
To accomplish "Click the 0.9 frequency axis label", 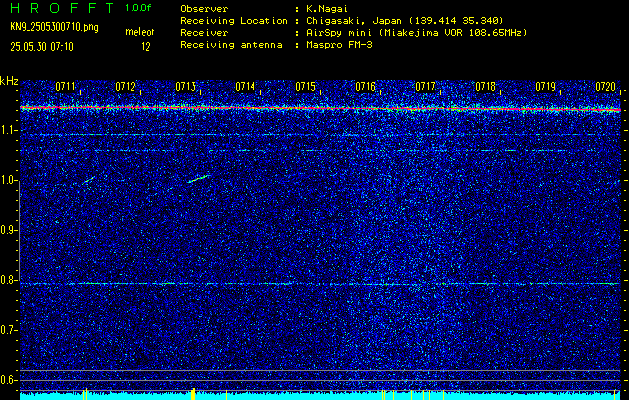I will 8,230.
